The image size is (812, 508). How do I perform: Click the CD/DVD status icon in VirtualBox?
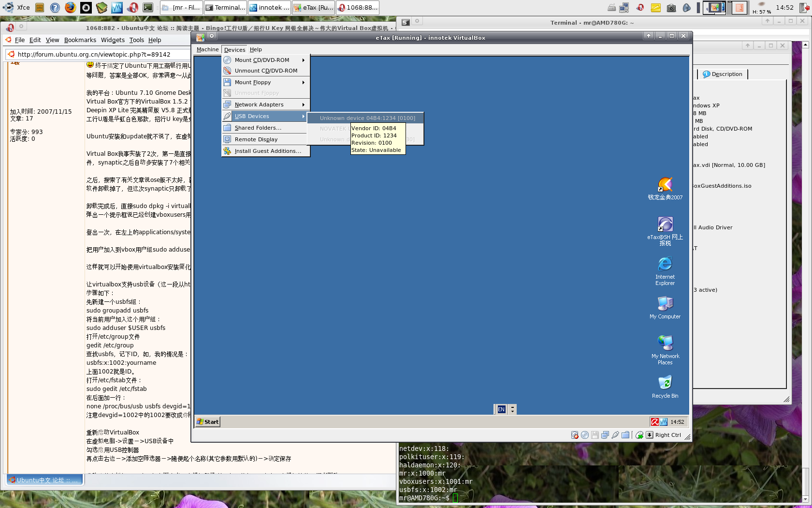click(x=585, y=435)
